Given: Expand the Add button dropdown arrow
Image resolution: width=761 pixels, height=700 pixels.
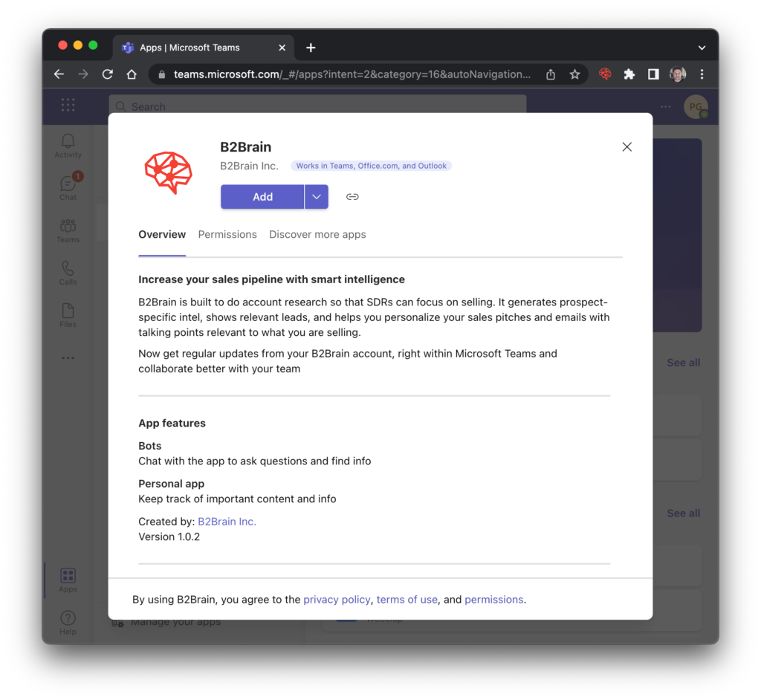Looking at the screenshot, I should pyautogui.click(x=317, y=196).
